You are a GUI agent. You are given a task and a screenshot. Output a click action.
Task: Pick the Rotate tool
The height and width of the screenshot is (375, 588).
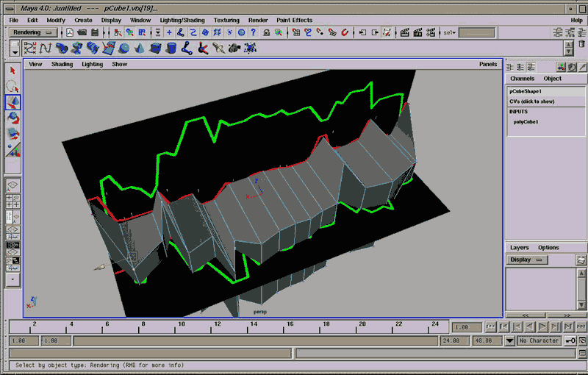pyautogui.click(x=13, y=117)
